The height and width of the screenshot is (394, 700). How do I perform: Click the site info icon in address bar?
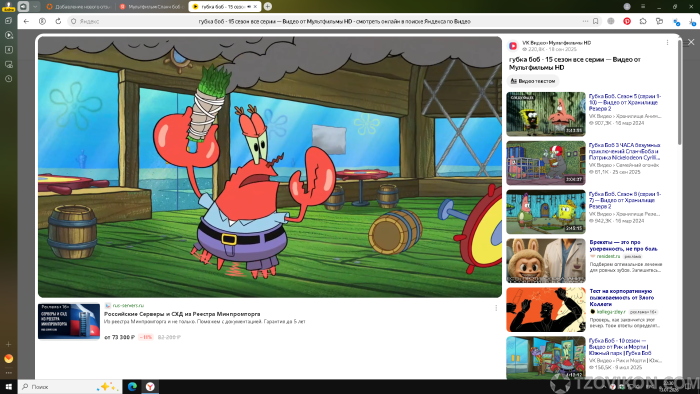tap(74, 21)
